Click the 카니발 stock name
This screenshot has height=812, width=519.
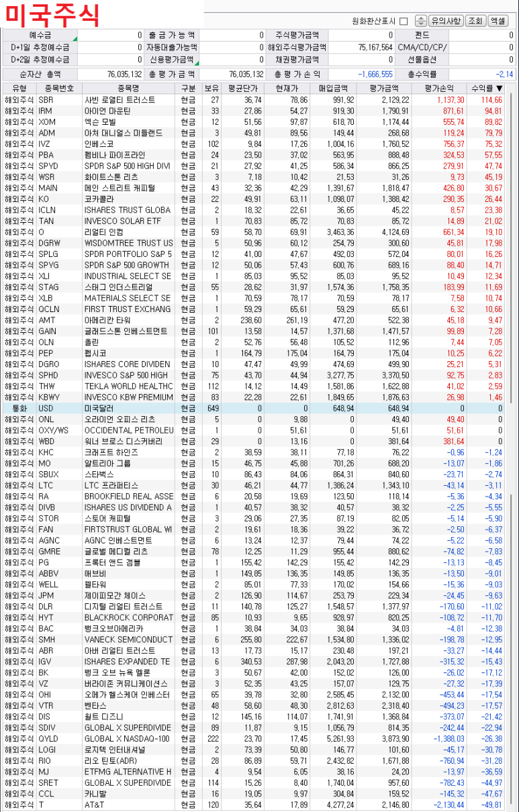coord(95,793)
